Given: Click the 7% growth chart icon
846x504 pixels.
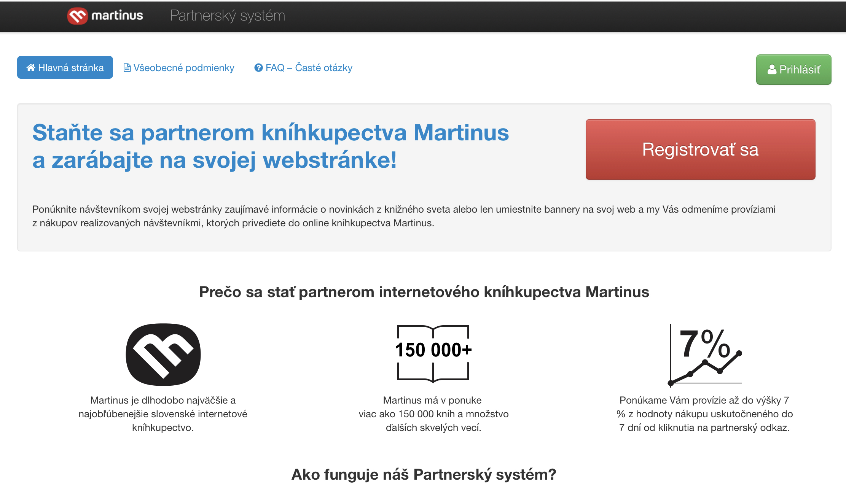Looking at the screenshot, I should (705, 355).
